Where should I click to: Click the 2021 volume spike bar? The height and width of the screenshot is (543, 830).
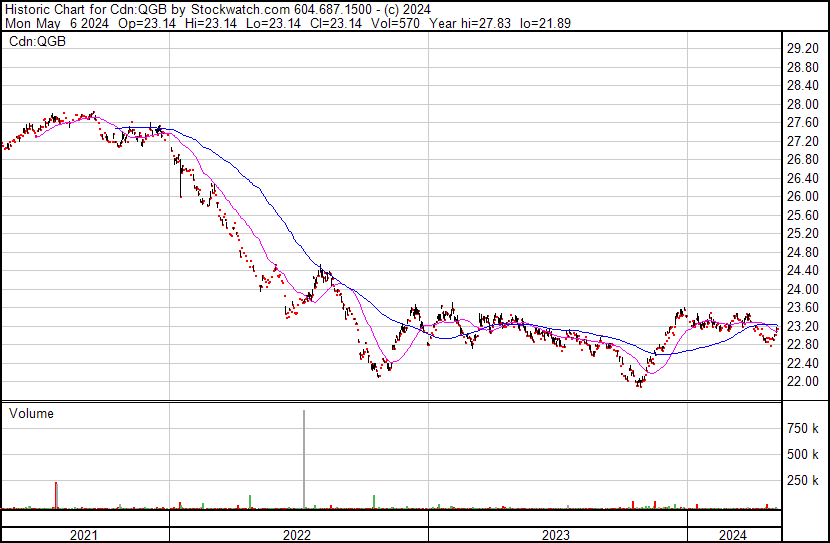(x=56, y=496)
